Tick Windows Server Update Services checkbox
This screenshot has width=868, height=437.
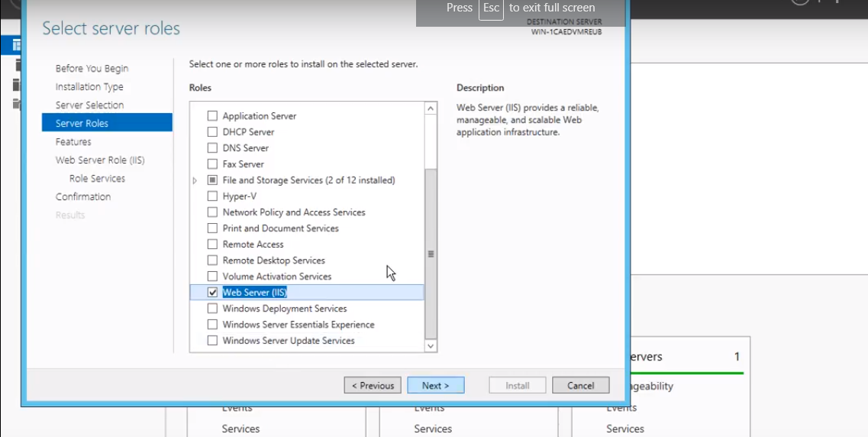pos(212,342)
